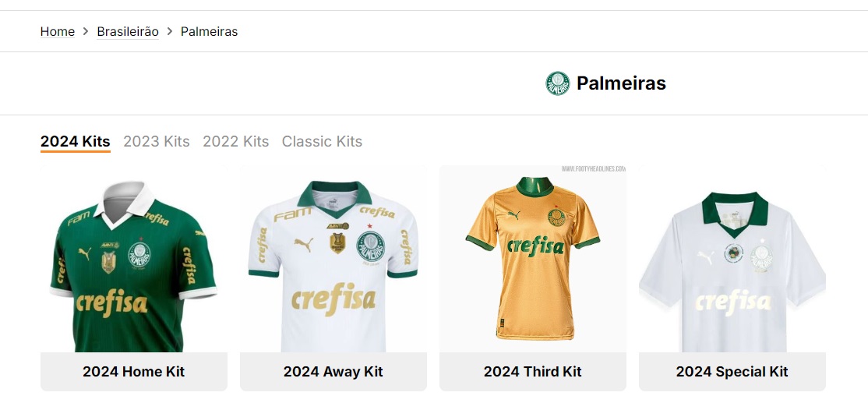Viewport: 868px width, 403px height.
Task: Click the Palmeiras page heading title
Action: coord(621,83)
